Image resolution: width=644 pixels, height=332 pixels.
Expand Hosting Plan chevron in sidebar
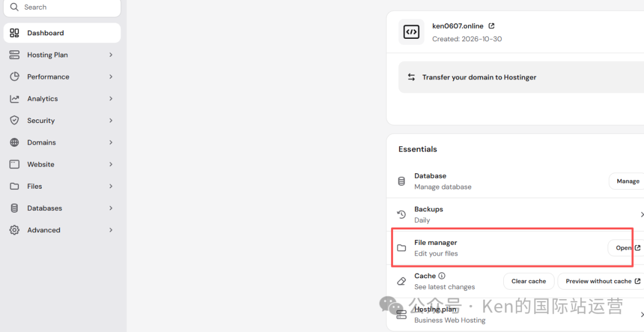point(111,55)
